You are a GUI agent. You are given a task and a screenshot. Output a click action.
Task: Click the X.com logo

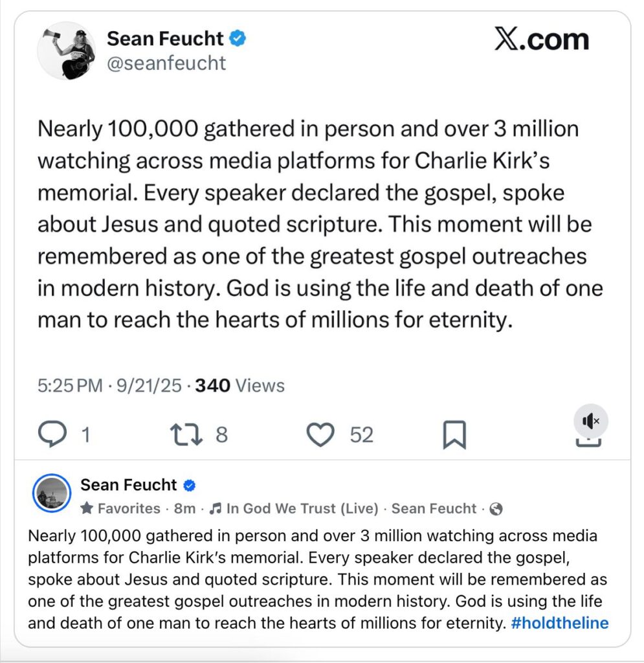pyautogui.click(x=542, y=40)
